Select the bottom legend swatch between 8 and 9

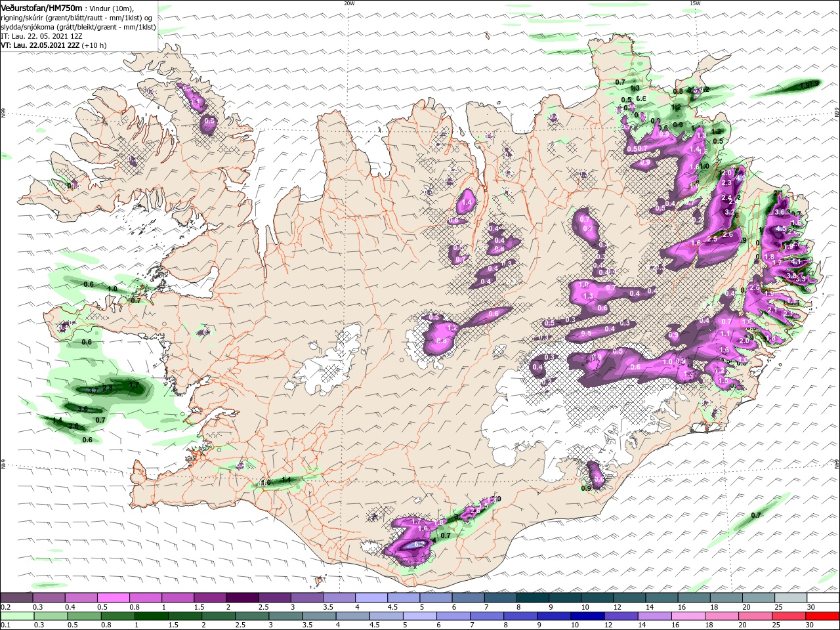coord(520,616)
